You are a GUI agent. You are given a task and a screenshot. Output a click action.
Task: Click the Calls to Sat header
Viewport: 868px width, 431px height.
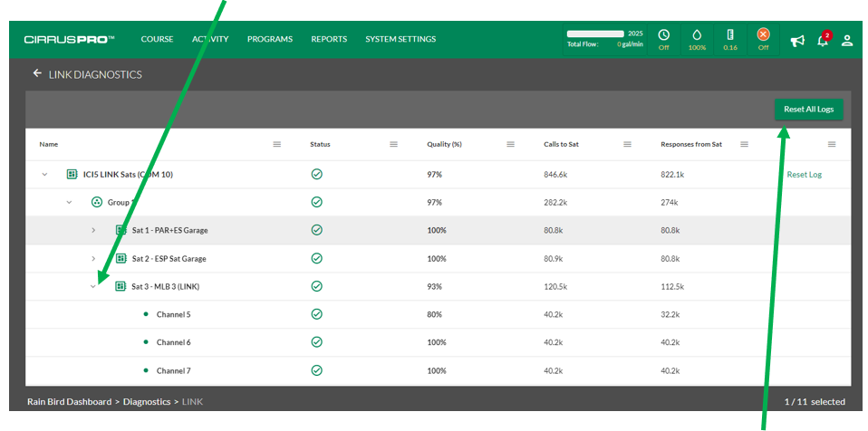(563, 144)
